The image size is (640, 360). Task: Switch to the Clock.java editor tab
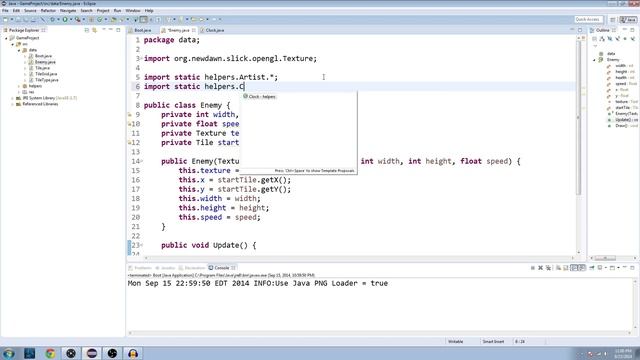(214, 30)
